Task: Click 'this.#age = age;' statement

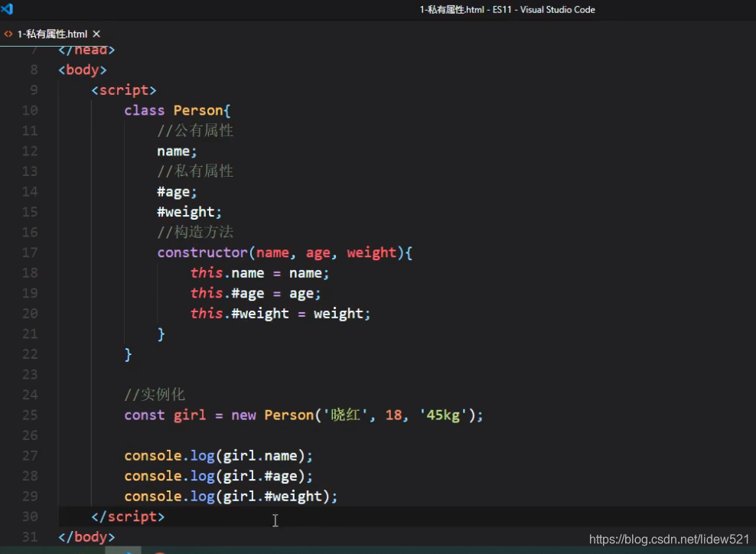Action: click(256, 293)
